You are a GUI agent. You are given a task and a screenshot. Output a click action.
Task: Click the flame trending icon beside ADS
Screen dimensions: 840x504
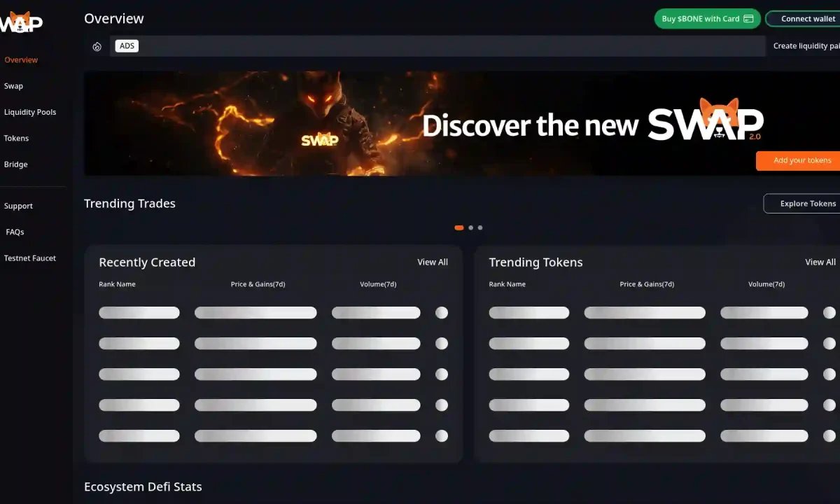pos(97,47)
